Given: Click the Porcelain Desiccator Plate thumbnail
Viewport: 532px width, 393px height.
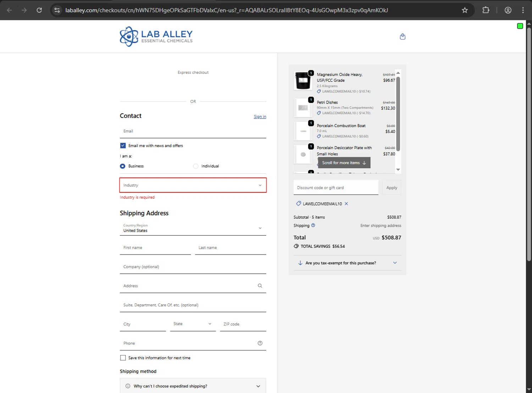Looking at the screenshot, I should point(303,154).
